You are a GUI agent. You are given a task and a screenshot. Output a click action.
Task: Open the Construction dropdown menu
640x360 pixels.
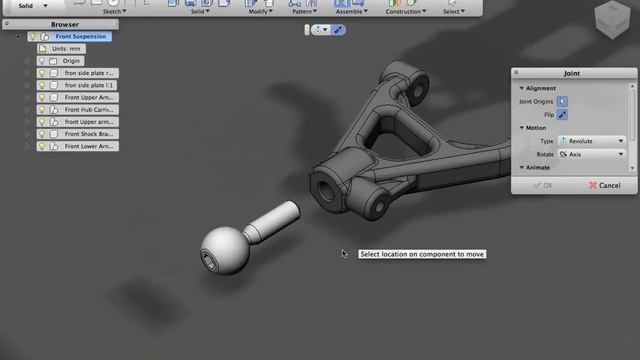406,11
